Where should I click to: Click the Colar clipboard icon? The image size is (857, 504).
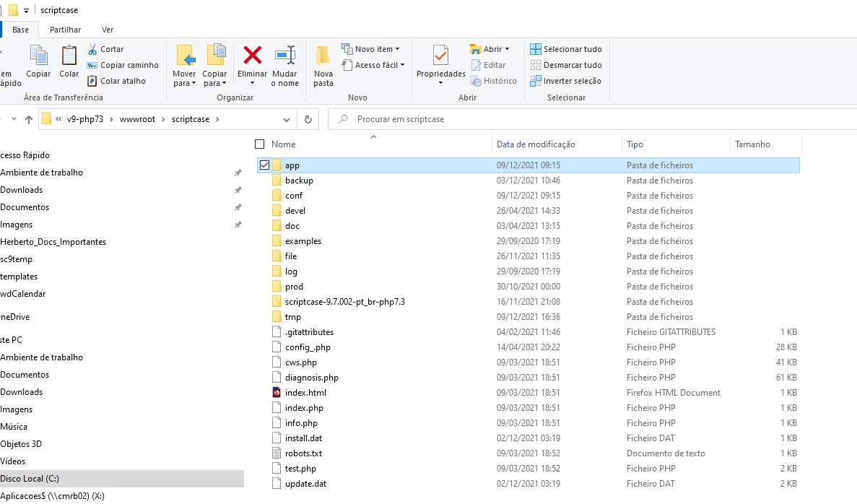pyautogui.click(x=69, y=56)
